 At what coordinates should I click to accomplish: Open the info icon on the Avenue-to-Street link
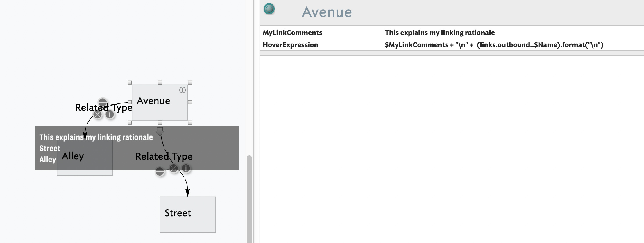(186, 168)
